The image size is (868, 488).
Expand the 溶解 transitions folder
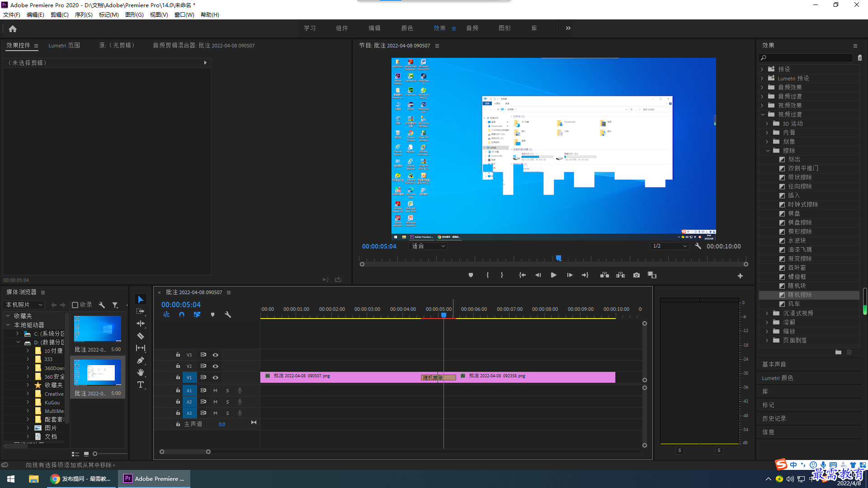pos(767,323)
